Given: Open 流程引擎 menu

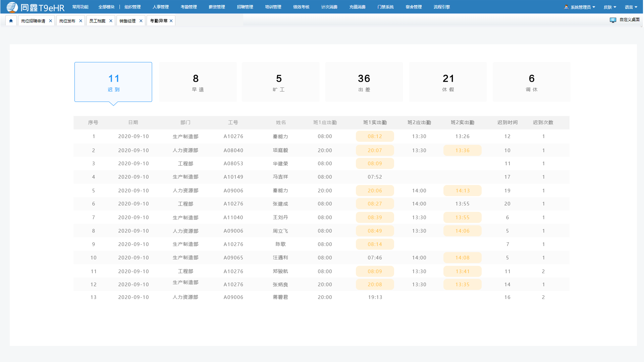Looking at the screenshot, I should coord(442,7).
